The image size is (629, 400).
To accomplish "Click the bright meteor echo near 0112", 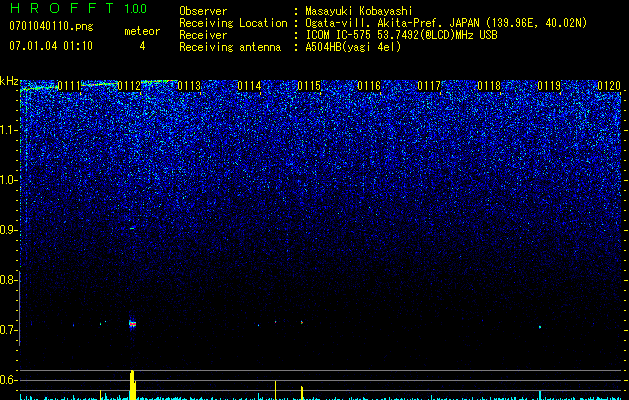I will coord(132,324).
